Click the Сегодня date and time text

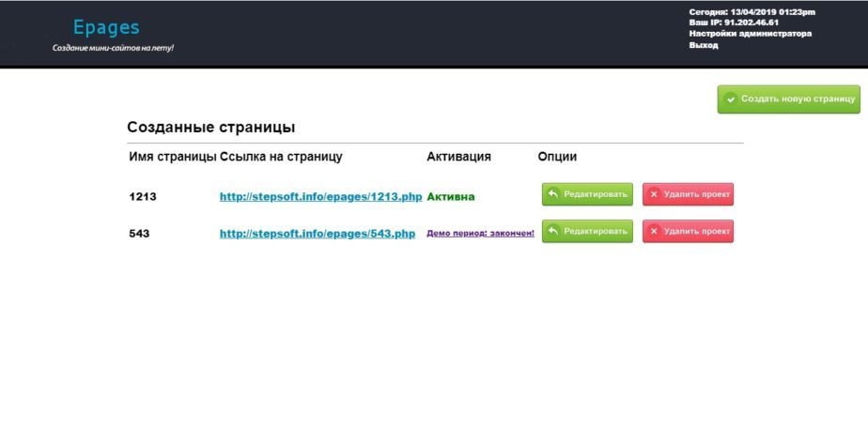click(752, 11)
